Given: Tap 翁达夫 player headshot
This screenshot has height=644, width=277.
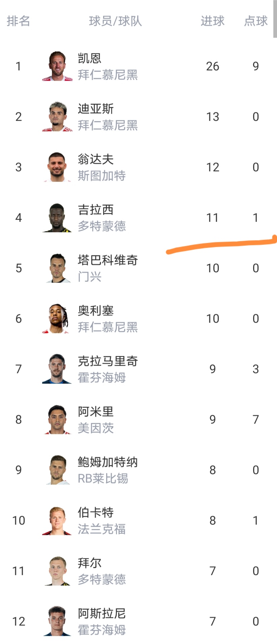Looking at the screenshot, I should coord(57,167).
